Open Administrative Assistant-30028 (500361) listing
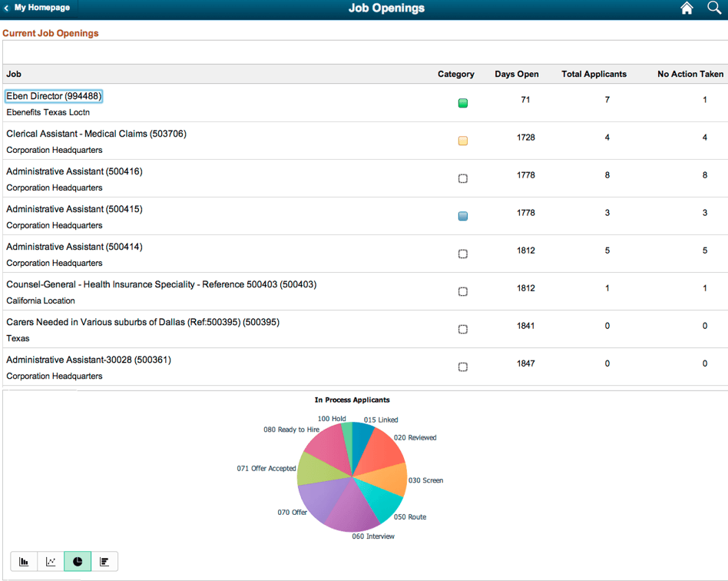This screenshot has width=728, height=581. (88, 359)
